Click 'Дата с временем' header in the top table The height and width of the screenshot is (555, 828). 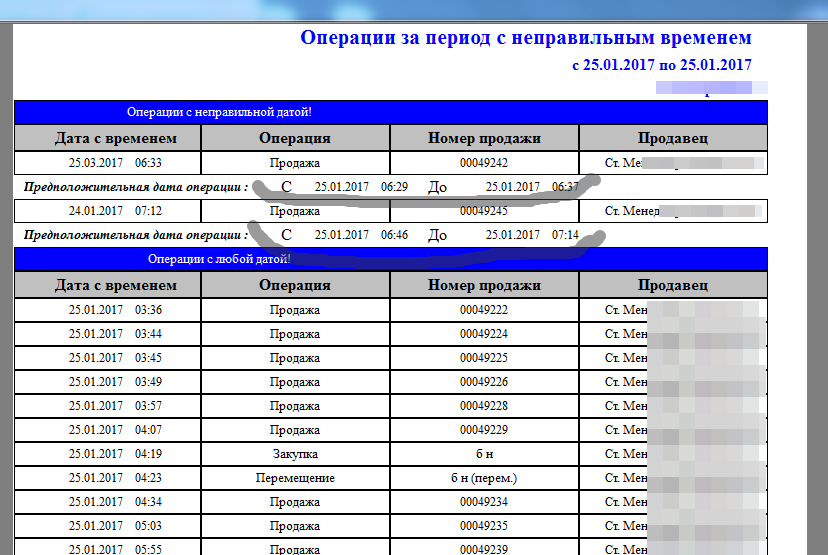click(x=108, y=138)
